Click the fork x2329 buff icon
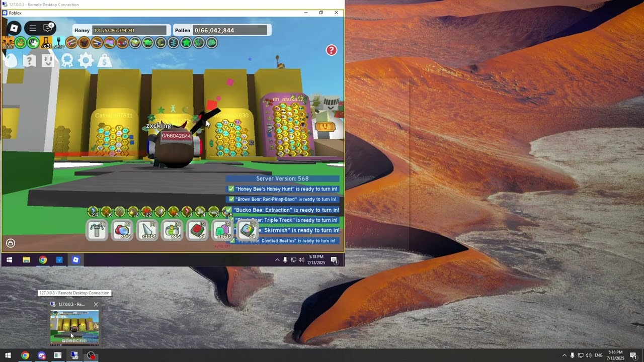 (x=58, y=43)
